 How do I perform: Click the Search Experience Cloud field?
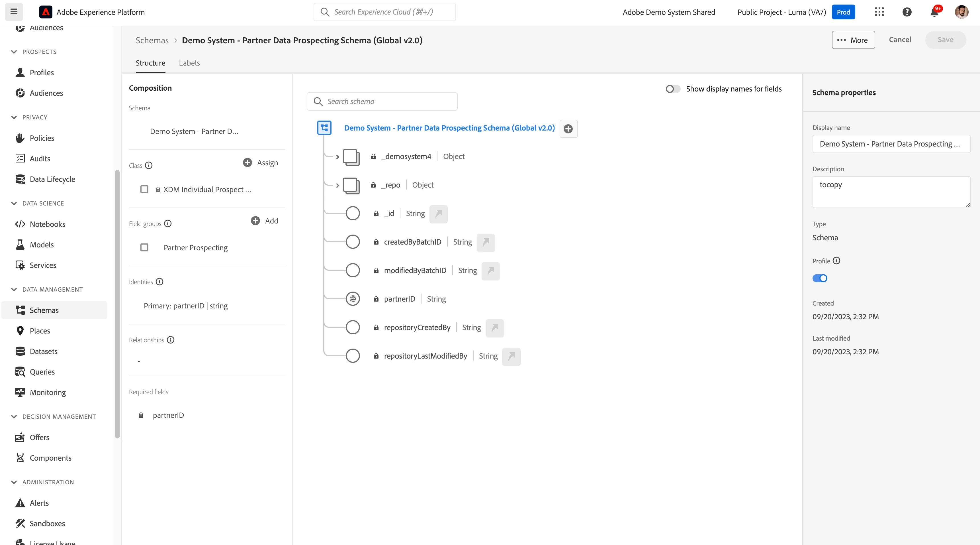coord(384,12)
